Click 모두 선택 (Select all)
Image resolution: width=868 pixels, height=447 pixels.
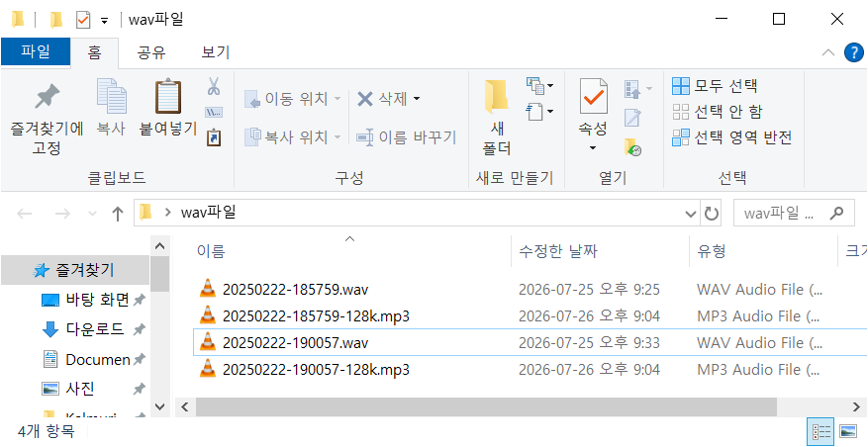715,86
